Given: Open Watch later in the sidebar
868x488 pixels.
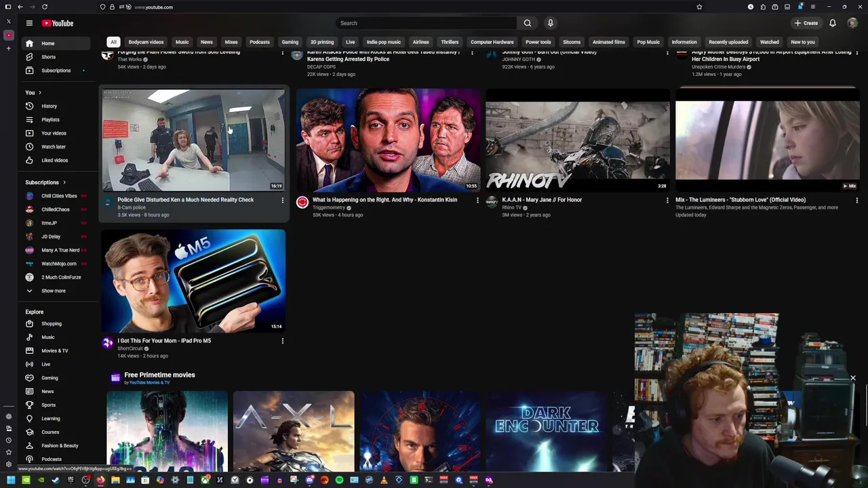Looking at the screenshot, I should coord(54,146).
